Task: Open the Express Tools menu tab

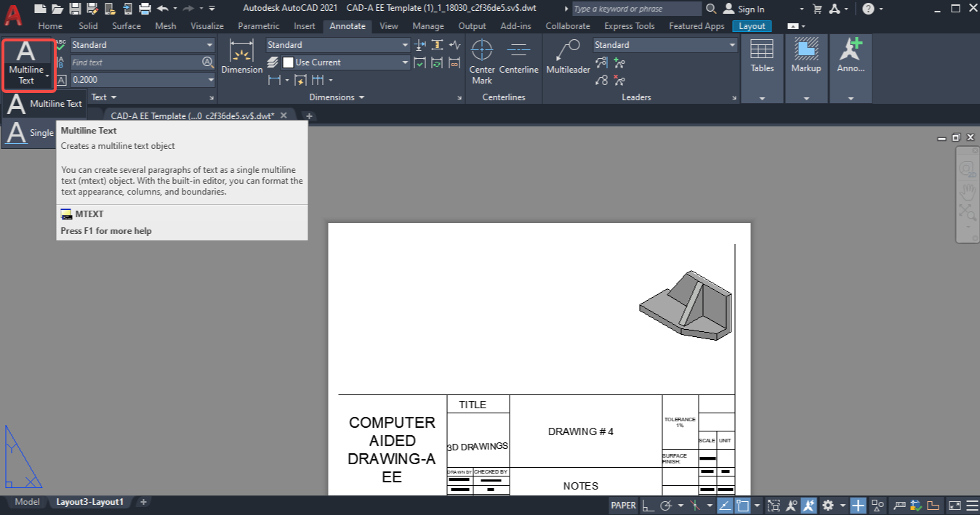Action: (629, 26)
